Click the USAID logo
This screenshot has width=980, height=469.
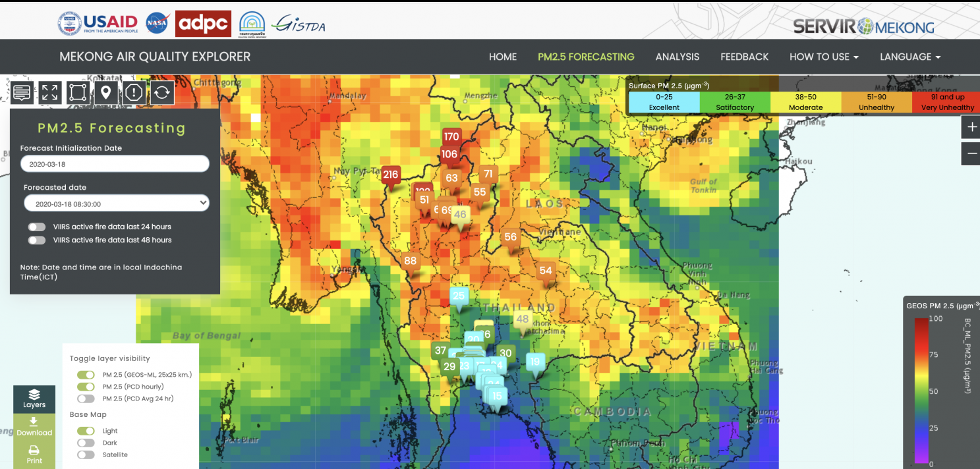tap(98, 23)
